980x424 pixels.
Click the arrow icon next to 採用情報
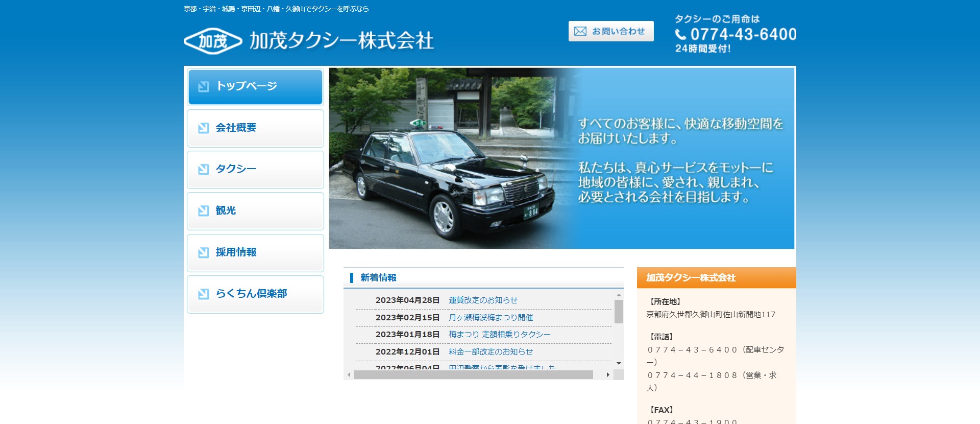click(204, 252)
